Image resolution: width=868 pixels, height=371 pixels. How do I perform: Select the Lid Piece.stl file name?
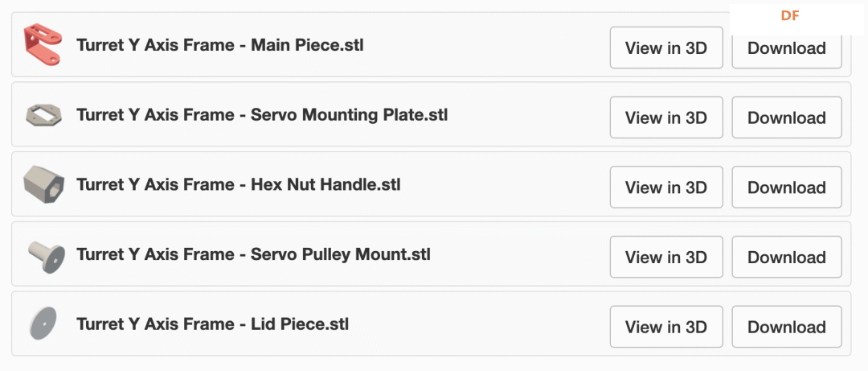(212, 324)
